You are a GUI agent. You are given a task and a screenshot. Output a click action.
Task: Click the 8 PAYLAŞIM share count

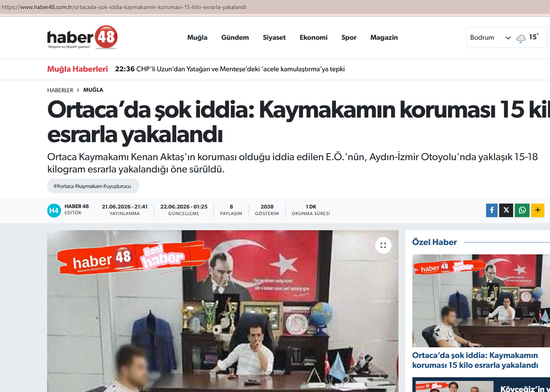coord(231,210)
